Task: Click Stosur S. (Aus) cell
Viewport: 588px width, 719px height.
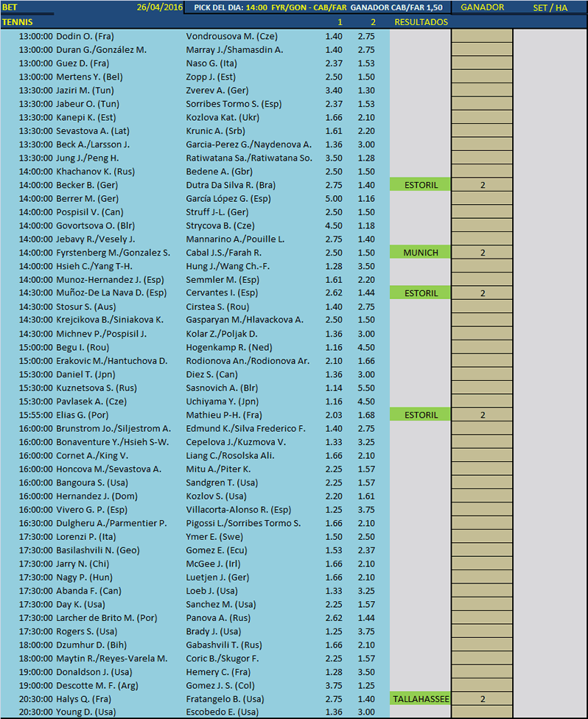Action: (85, 306)
